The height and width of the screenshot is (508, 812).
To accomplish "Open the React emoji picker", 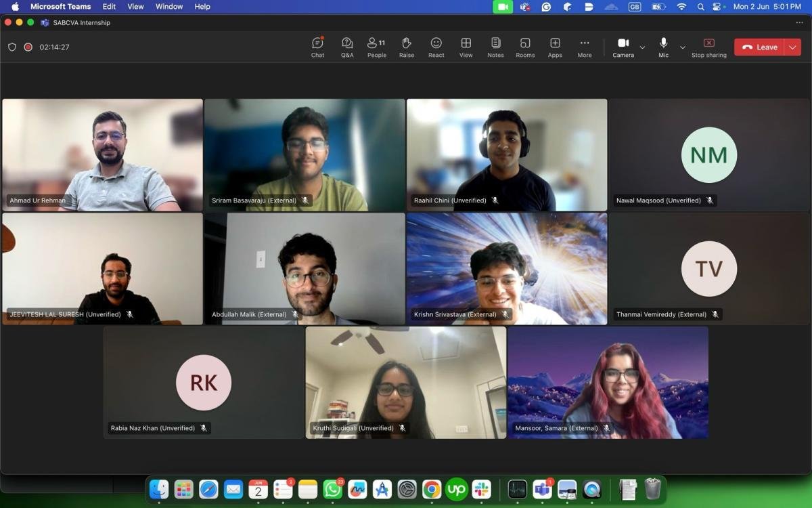I will (436, 47).
